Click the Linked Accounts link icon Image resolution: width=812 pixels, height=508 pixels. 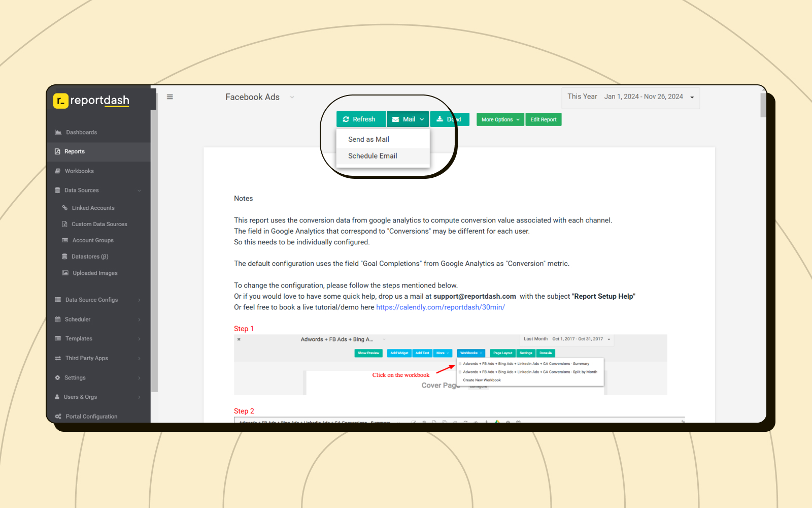point(64,208)
